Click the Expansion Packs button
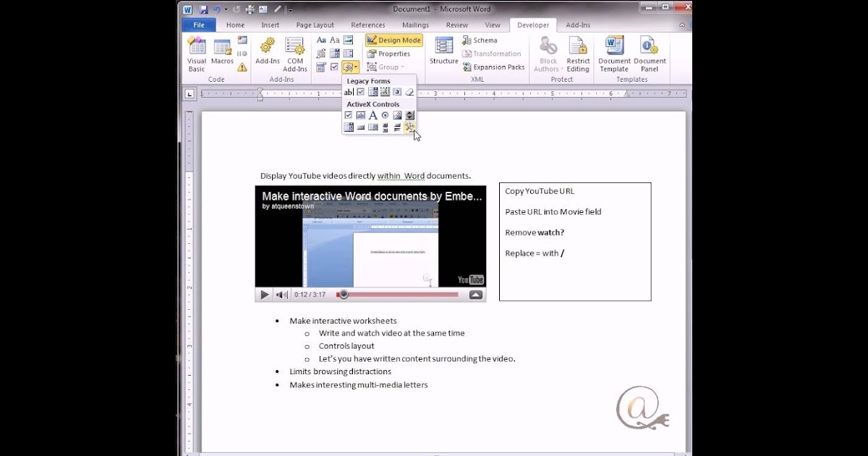This screenshot has width=868, height=456. (x=493, y=67)
